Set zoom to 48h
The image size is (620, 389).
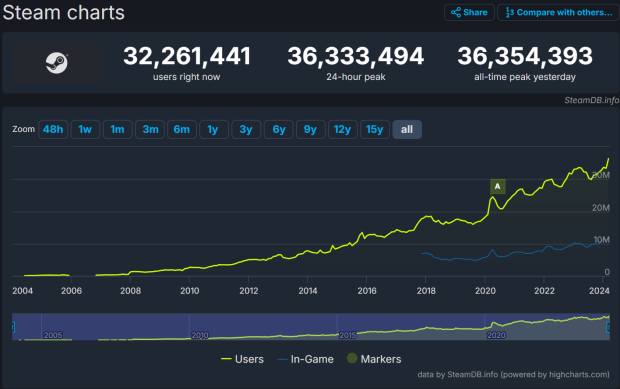coord(53,129)
